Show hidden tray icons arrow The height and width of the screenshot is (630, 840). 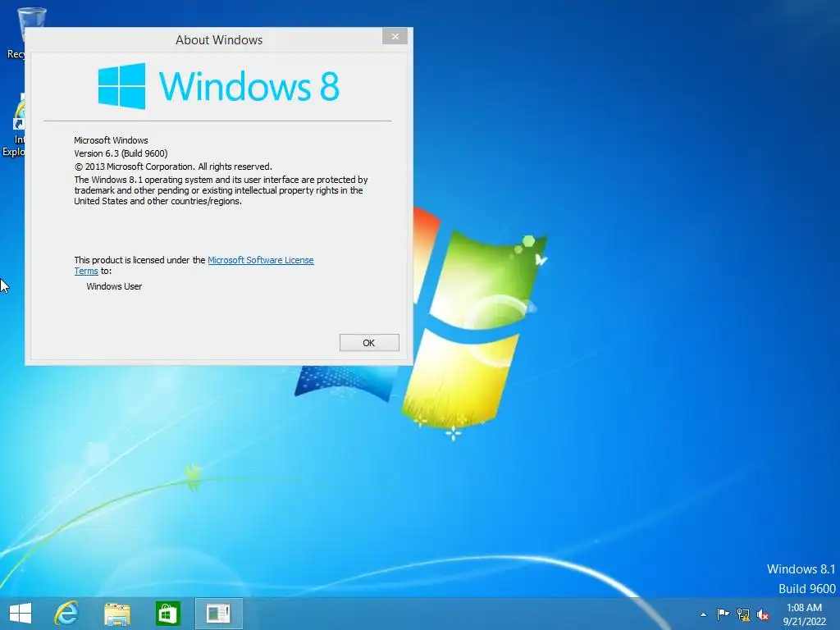tap(703, 614)
